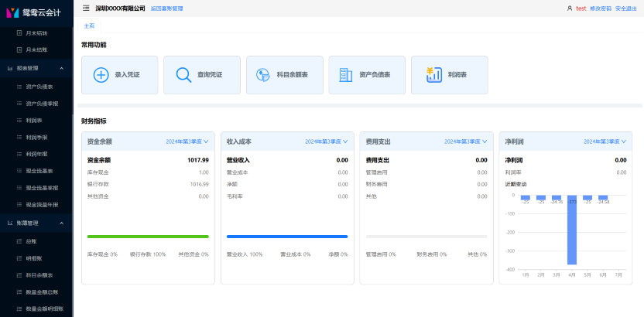Open 现金流量表 in the sidebar
This screenshot has height=317, width=644.
39,171
